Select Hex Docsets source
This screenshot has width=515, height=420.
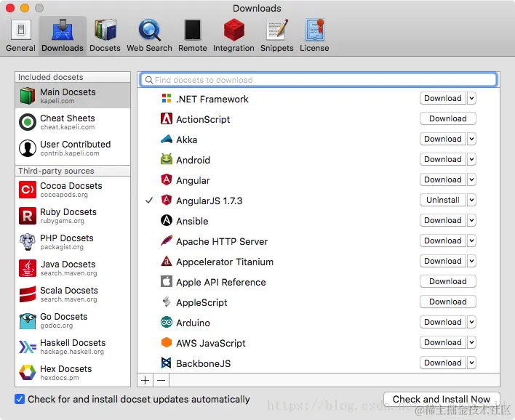click(x=73, y=373)
